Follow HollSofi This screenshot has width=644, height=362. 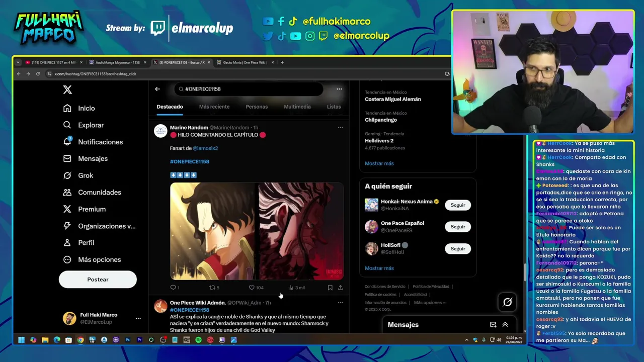point(458,249)
